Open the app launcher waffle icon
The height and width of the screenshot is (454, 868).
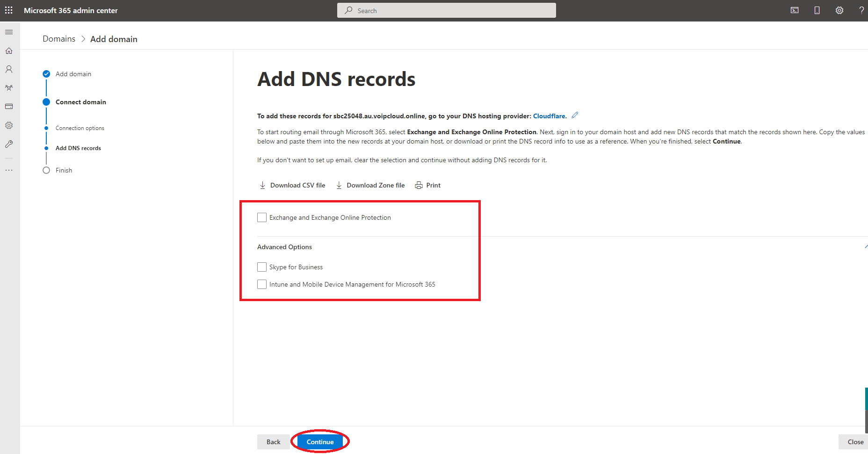click(x=9, y=10)
